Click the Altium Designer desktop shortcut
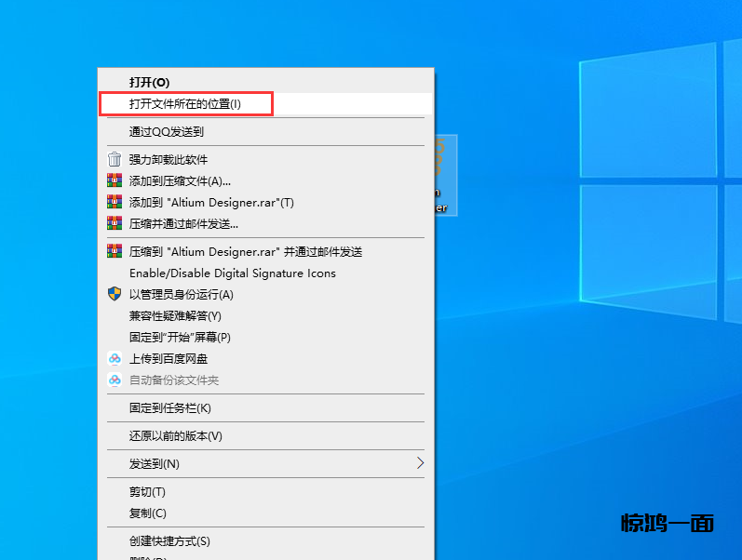Viewport: 742px width, 560px height. point(444,177)
